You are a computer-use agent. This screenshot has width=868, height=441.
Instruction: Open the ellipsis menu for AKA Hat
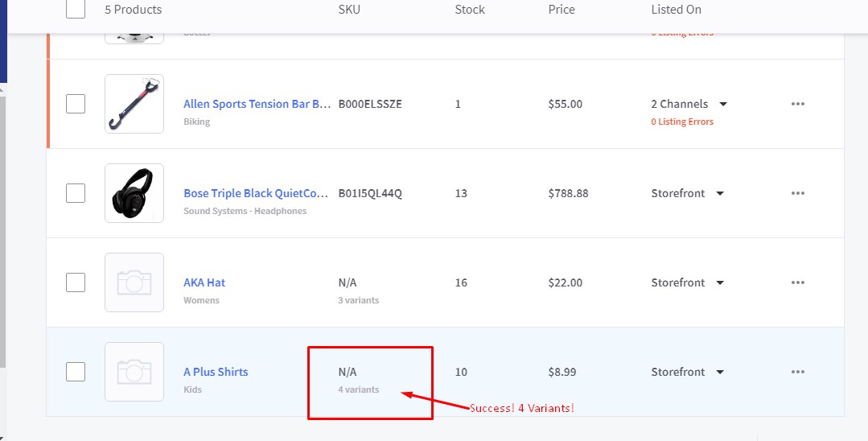[798, 282]
